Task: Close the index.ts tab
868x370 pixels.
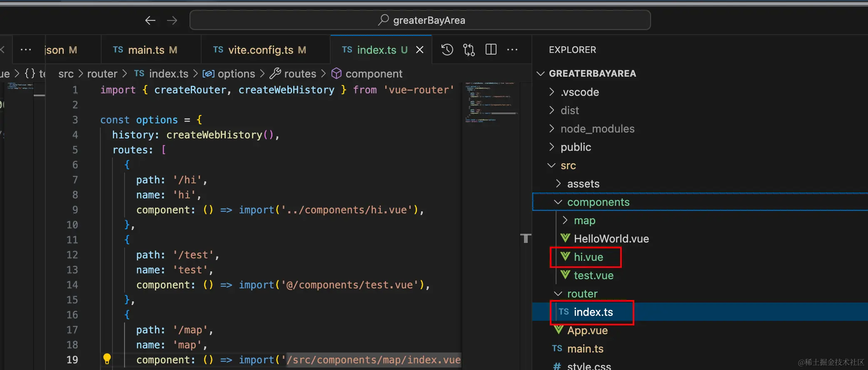Action: (420, 50)
